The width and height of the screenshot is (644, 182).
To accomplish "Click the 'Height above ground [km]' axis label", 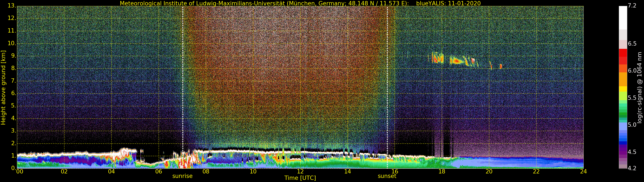I will [3, 88].
